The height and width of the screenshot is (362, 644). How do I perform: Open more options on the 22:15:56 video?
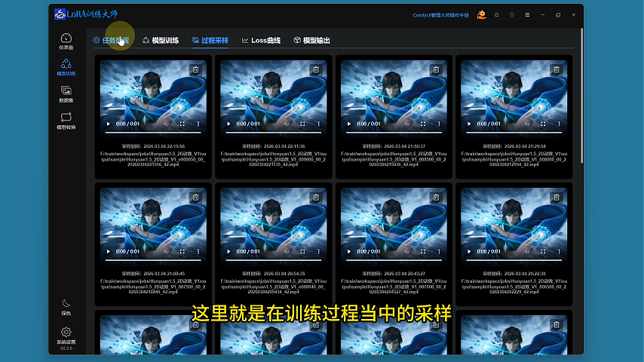coord(198,124)
